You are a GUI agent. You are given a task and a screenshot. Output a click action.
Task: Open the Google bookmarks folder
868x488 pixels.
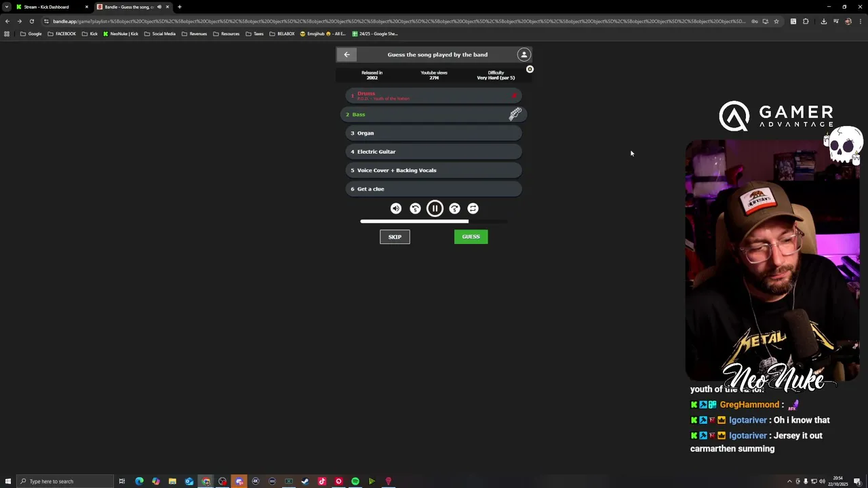coord(31,34)
